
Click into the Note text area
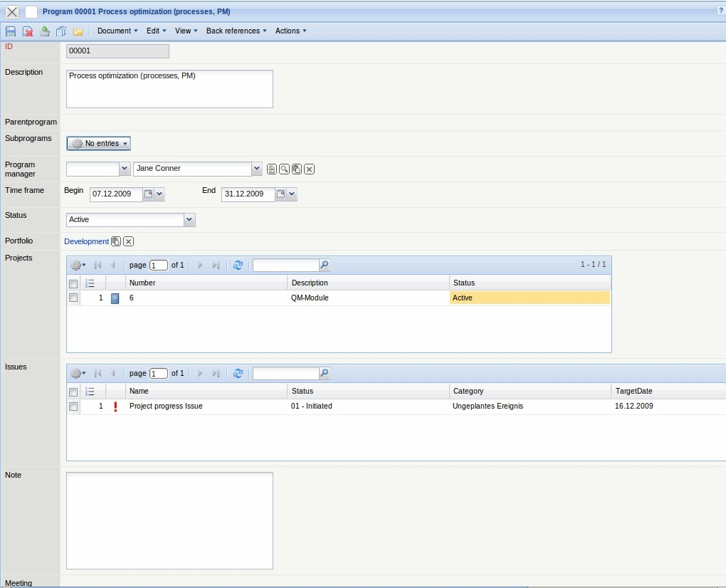[x=169, y=520]
